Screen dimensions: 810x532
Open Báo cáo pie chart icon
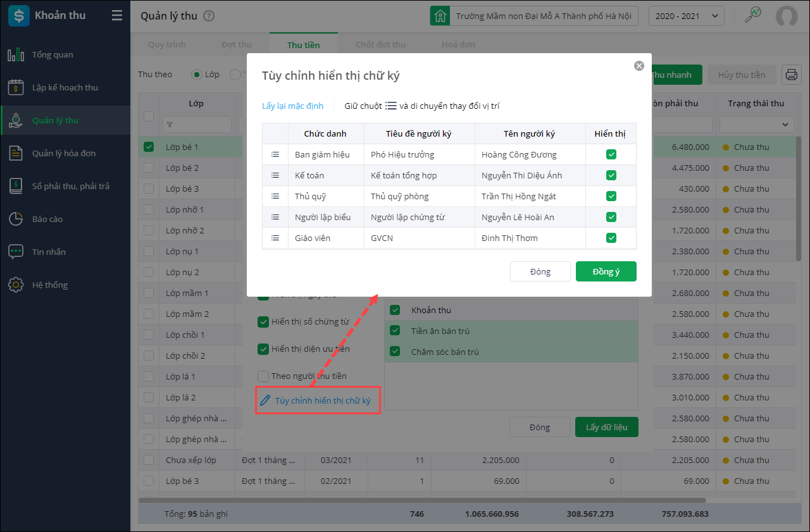pos(16,220)
